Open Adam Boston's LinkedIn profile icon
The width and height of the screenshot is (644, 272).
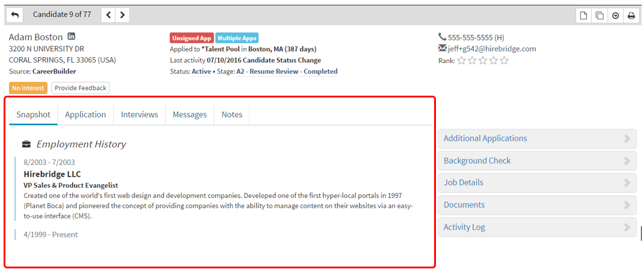coord(71,37)
